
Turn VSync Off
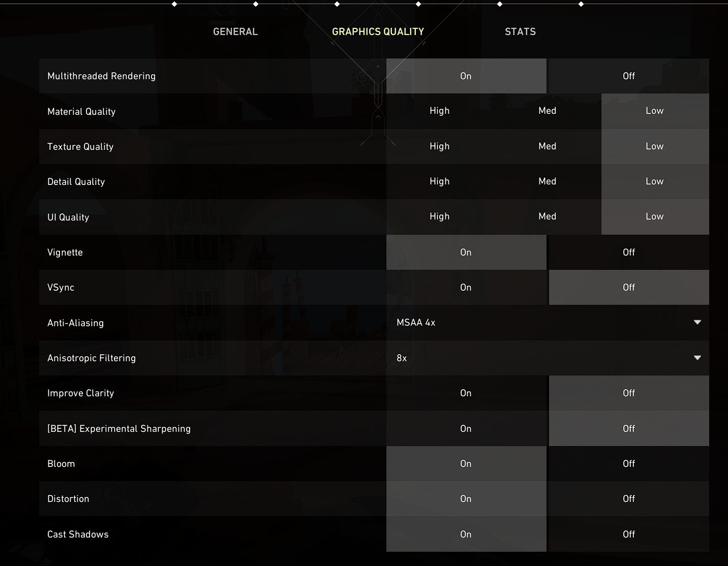pyautogui.click(x=629, y=288)
